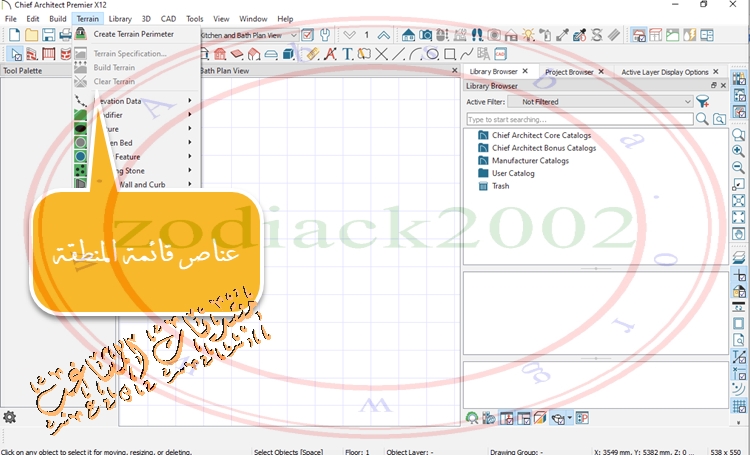Expand right toolbar overflow chevron at bottom
This screenshot has height=455, width=750.
tap(739, 423)
